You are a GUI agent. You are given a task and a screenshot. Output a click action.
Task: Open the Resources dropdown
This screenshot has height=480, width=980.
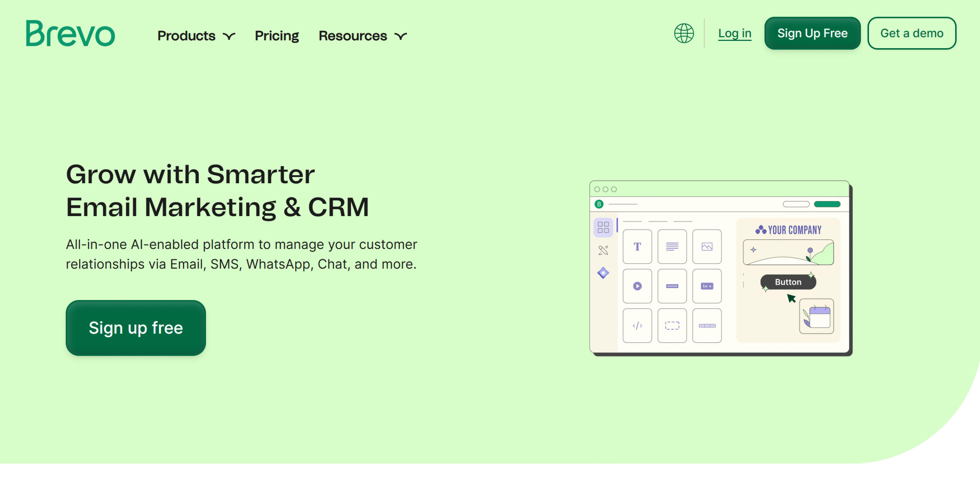pos(363,36)
